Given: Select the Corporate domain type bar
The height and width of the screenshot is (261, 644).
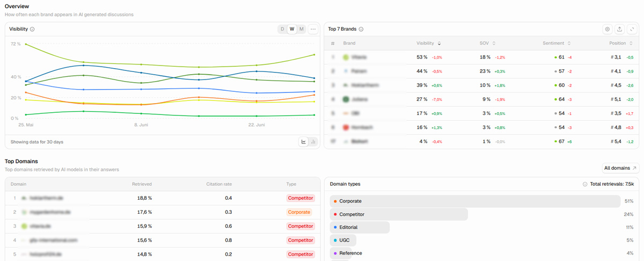Looking at the screenshot, I should pyautogui.click(x=474, y=201).
